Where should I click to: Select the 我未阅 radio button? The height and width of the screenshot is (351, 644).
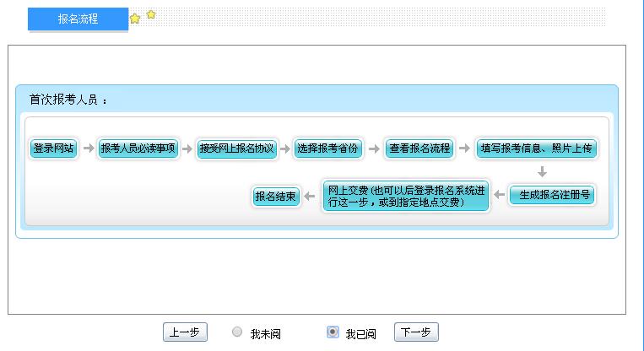(237, 332)
